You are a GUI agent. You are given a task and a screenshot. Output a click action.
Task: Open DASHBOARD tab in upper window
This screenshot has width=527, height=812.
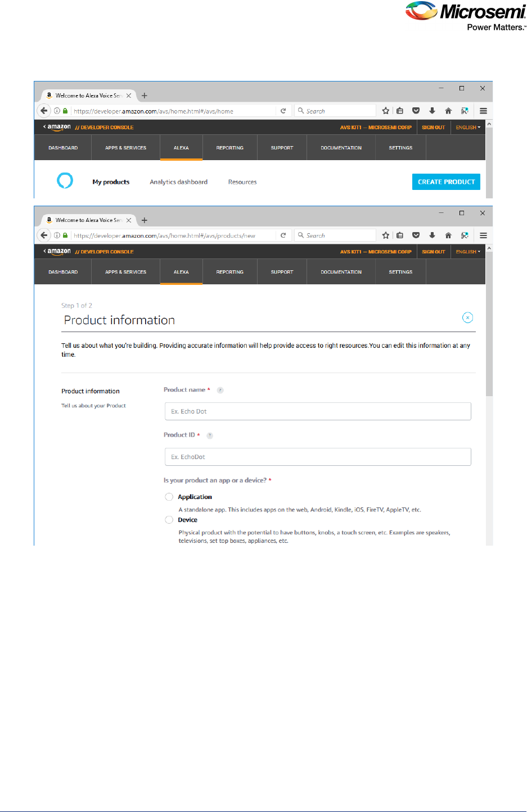63,148
